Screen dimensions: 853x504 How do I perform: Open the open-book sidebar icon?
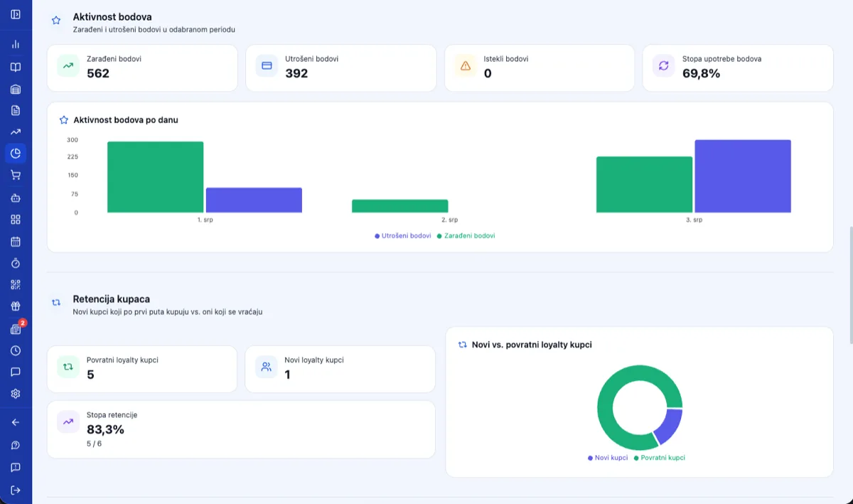[16, 67]
